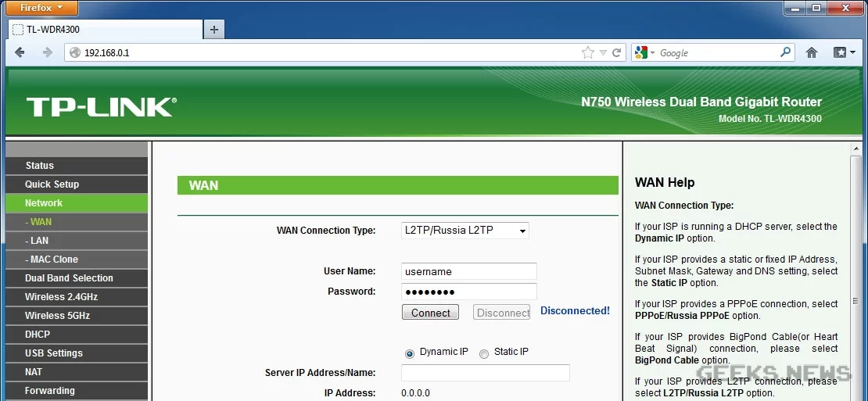
Task: Open the Firefox application menu
Action: 41,8
